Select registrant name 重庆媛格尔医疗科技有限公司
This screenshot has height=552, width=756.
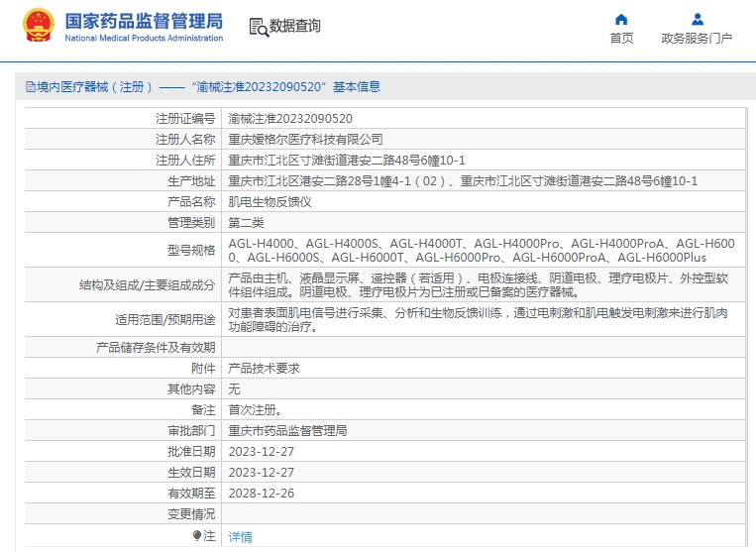305,139
